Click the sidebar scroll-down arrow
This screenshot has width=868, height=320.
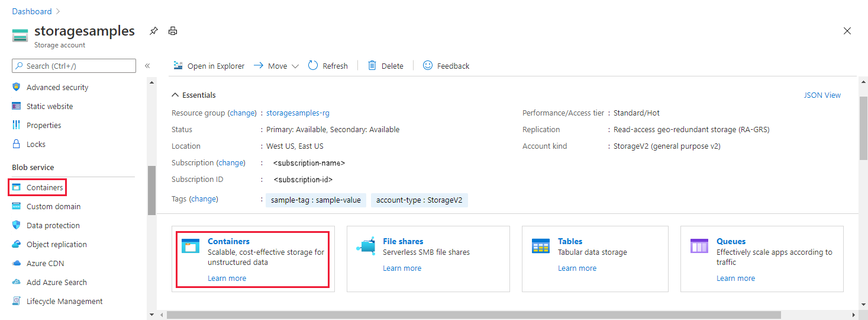coord(151,315)
